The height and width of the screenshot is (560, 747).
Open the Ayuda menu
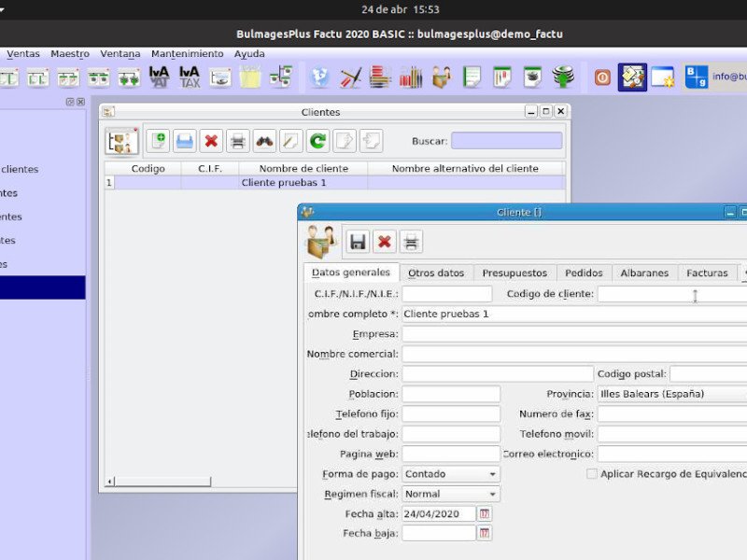[249, 54]
